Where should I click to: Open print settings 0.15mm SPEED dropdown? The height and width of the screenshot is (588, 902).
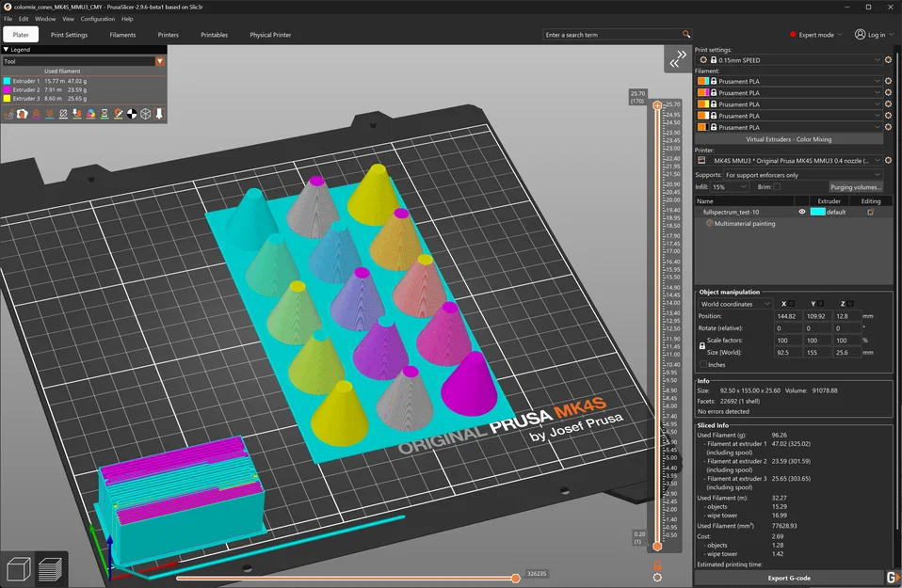(789, 60)
